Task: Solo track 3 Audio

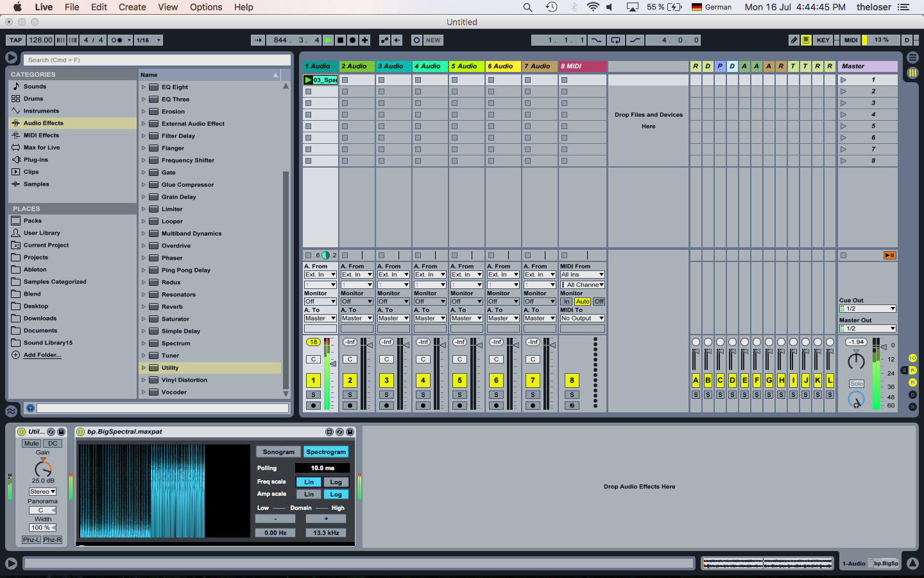Action: 386,394
